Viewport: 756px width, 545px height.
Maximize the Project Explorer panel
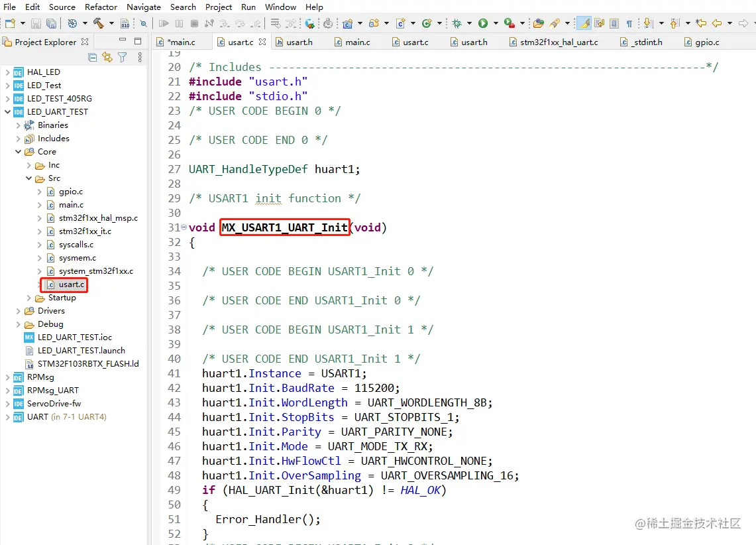138,41
